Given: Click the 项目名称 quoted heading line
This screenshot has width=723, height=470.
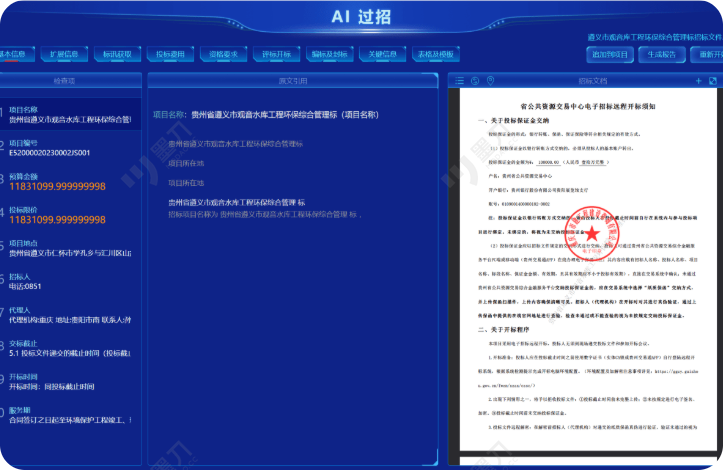Looking at the screenshot, I should 266,115.
